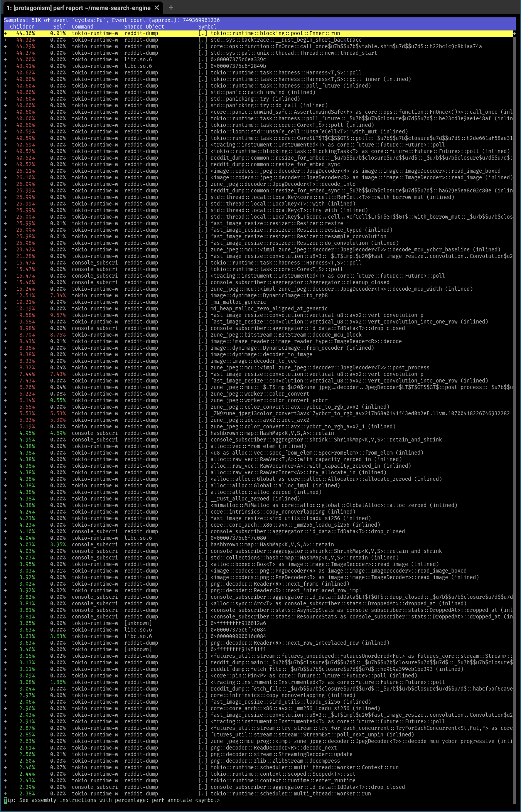Viewport: 521px width, 812px height.
Task: Select the zune_jpeg::worker::color_convert row
Action: [258, 394]
